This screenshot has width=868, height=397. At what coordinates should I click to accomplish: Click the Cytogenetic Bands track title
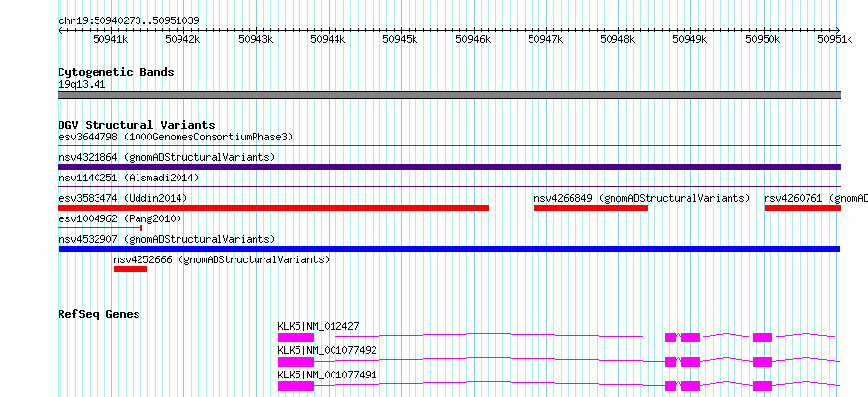(x=116, y=72)
